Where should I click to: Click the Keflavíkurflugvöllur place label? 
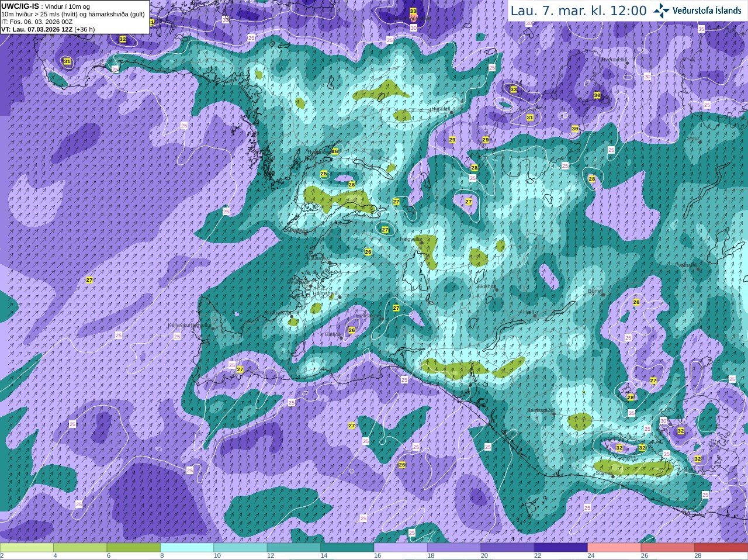(189, 325)
